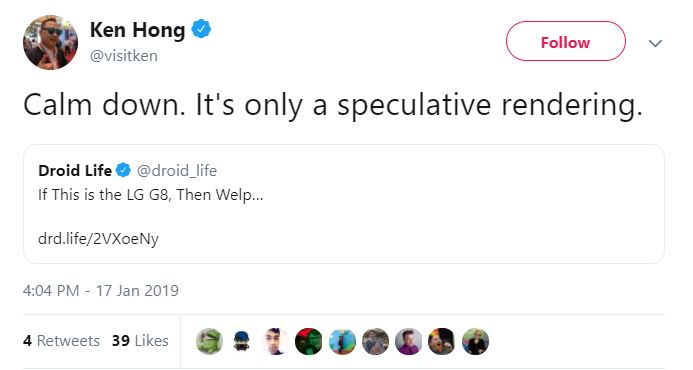Click the red and green liker avatar
Viewport: 693px width, 370px height.
(308, 341)
